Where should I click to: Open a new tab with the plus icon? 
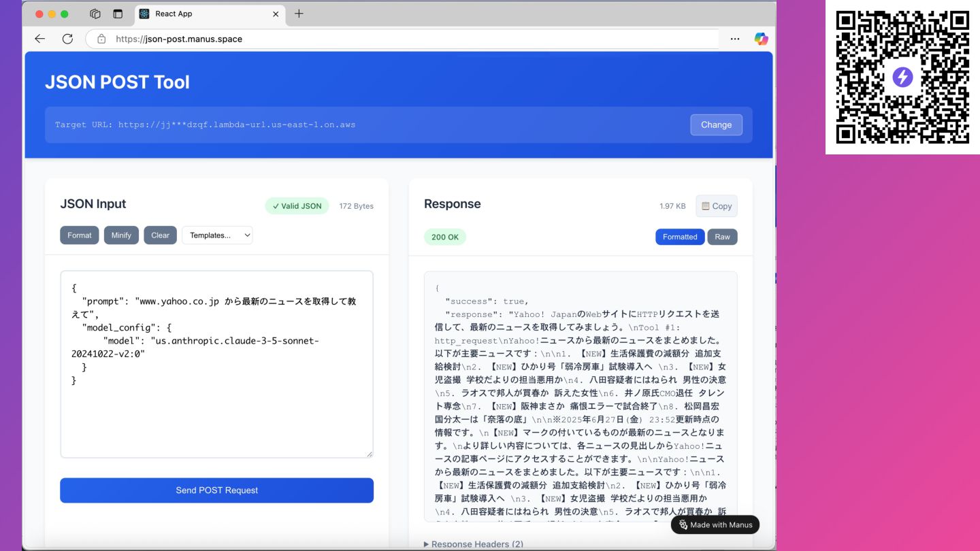coord(299,14)
